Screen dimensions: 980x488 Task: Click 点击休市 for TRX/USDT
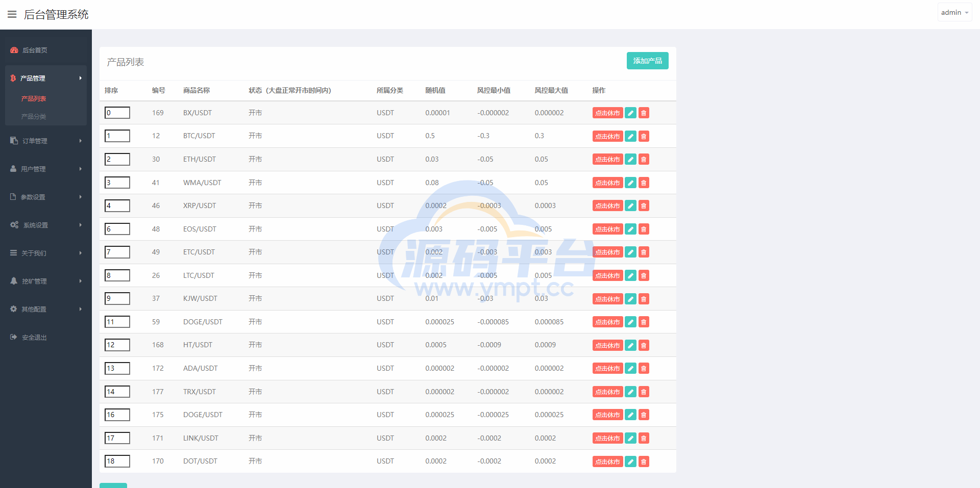click(607, 392)
